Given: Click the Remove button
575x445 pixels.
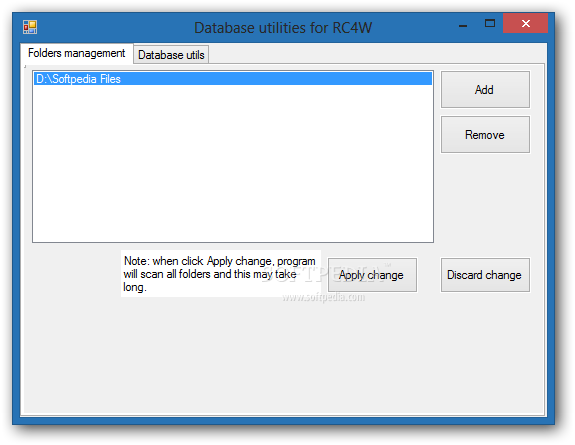Looking at the screenshot, I should tap(485, 135).
